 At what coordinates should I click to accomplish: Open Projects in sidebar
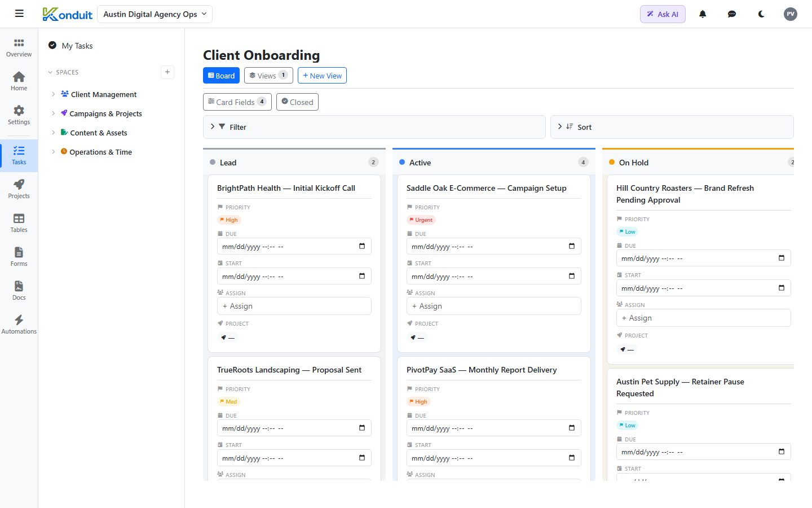pyautogui.click(x=19, y=189)
